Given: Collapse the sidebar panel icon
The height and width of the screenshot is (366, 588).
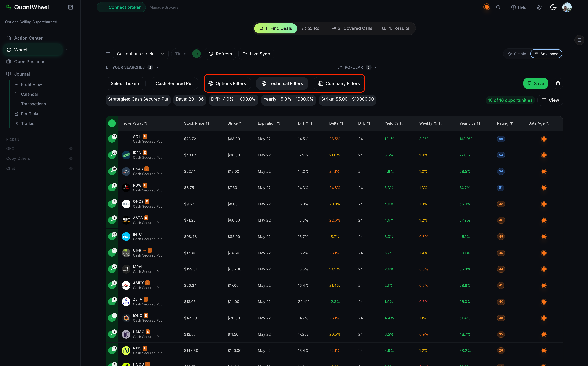Looking at the screenshot, I should click(x=70, y=7).
